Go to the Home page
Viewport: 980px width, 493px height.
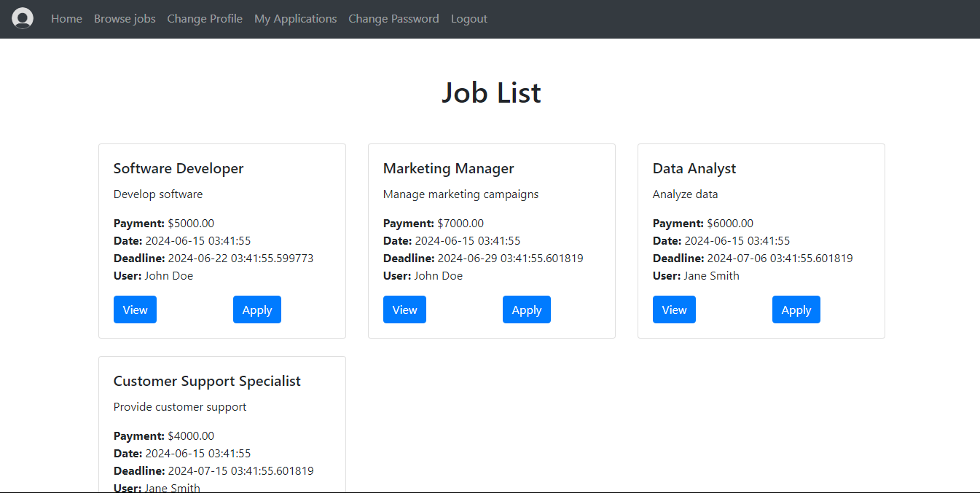coord(66,19)
